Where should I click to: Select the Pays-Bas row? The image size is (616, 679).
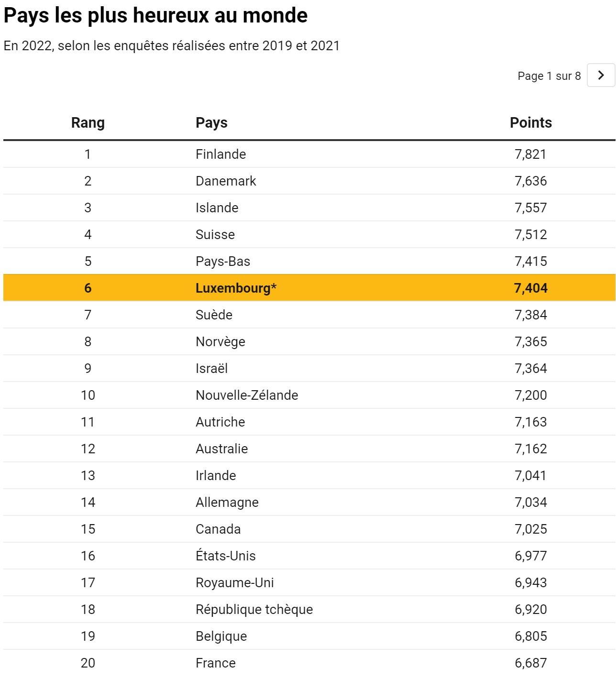[x=309, y=261]
